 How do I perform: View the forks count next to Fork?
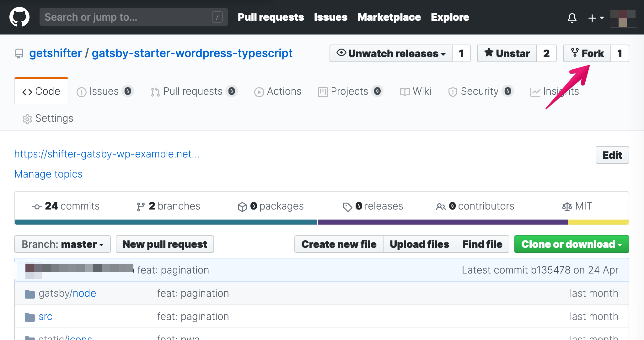620,53
